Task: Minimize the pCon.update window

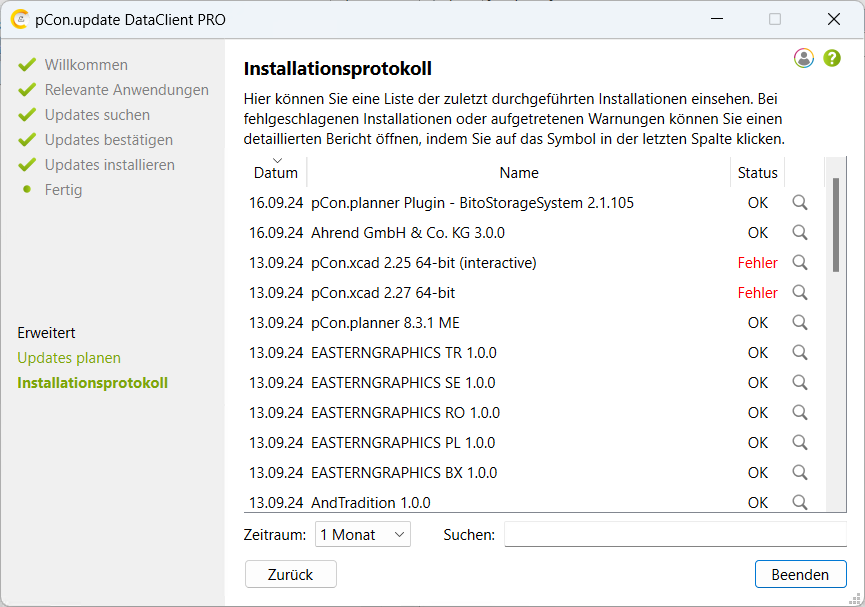Action: point(717,19)
